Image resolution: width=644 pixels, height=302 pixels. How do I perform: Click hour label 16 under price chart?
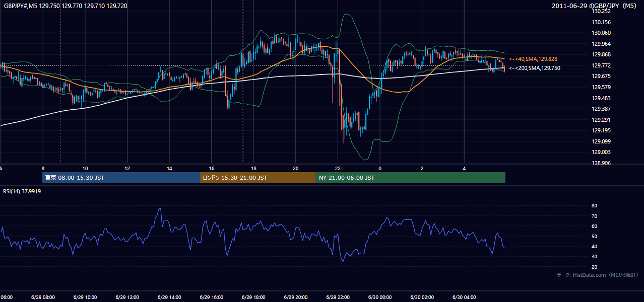click(212, 168)
